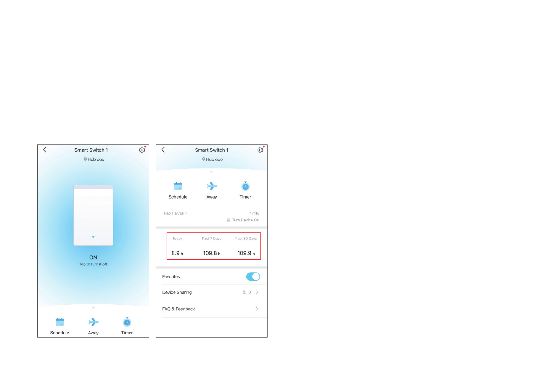554x392 pixels.
Task: Open Device Sharing chevron
Action: coord(257,292)
